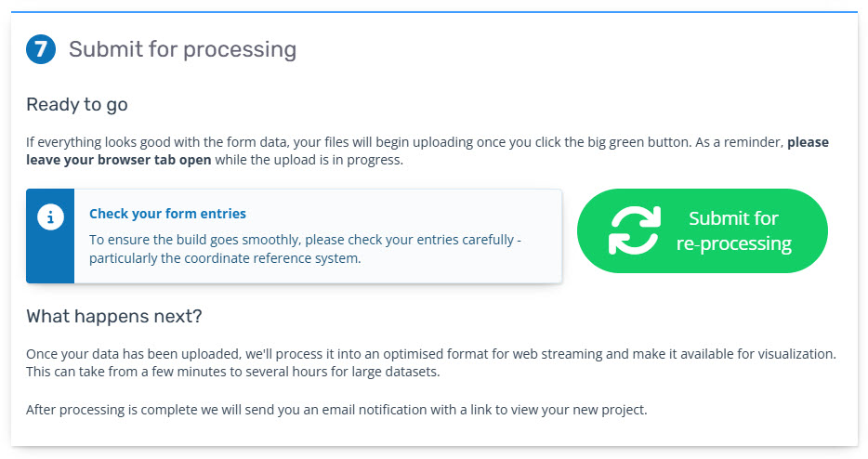The width and height of the screenshot is (868, 459).
Task: Click the 'What happens next?' heading
Action: click(x=114, y=317)
